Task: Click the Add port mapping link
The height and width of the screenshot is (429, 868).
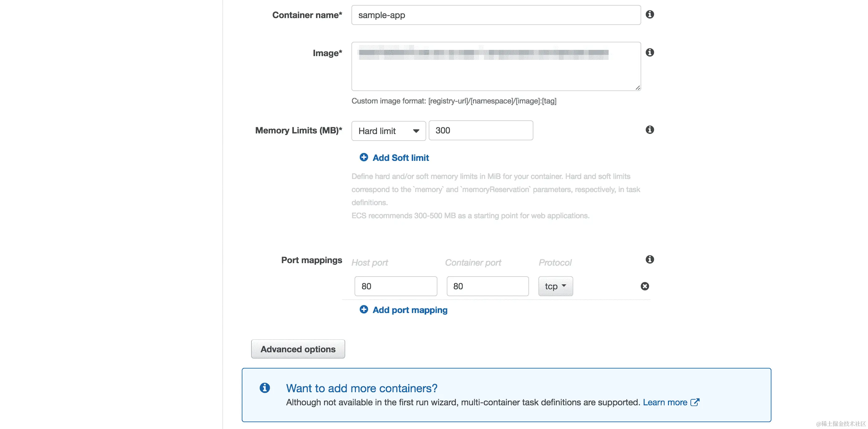Action: (x=410, y=310)
